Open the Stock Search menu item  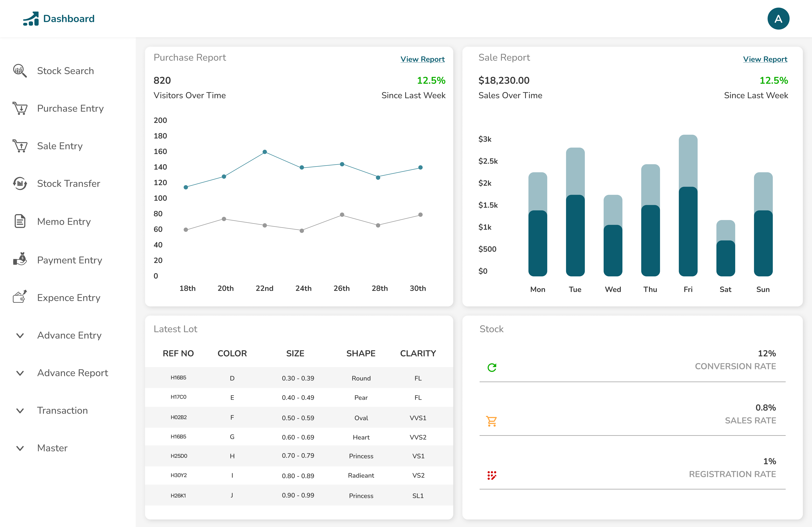pyautogui.click(x=66, y=71)
